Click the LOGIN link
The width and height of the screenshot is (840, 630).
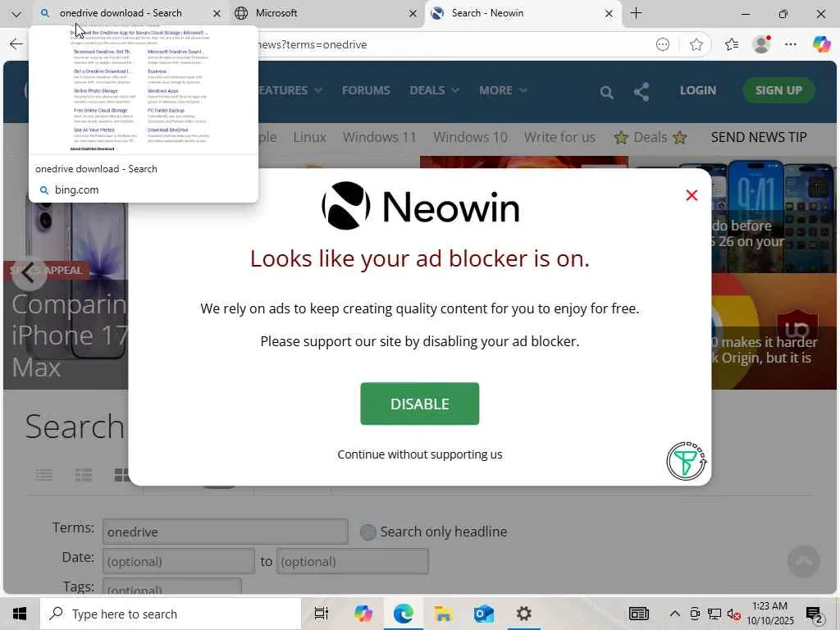coord(697,90)
